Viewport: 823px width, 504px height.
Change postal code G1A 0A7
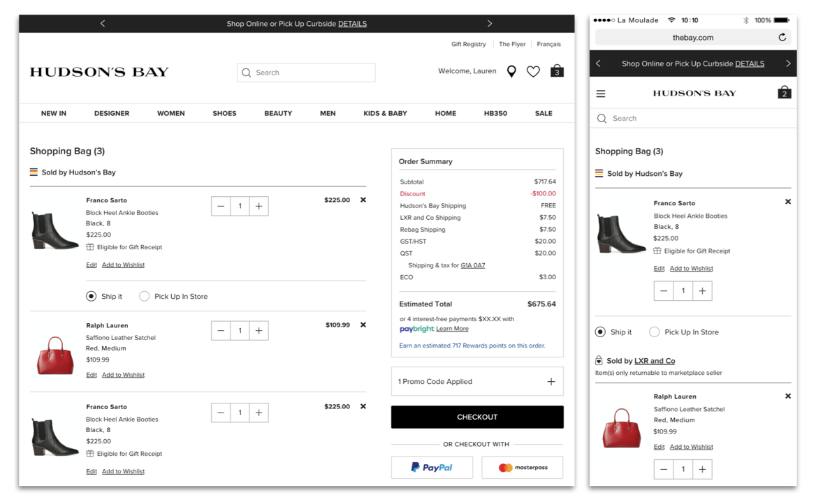point(473,265)
